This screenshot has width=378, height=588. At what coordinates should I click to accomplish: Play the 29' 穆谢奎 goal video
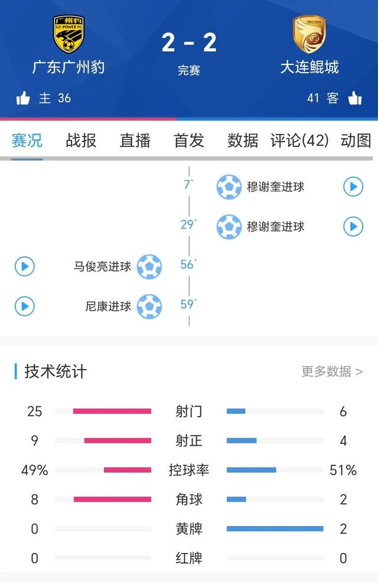(353, 227)
